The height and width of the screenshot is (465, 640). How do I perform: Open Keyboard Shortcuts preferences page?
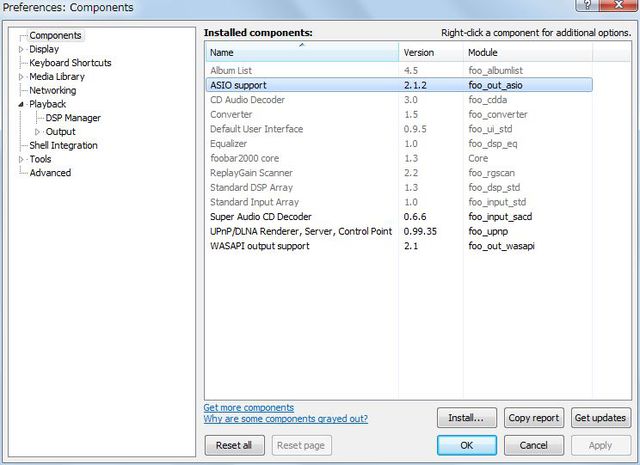[x=70, y=63]
